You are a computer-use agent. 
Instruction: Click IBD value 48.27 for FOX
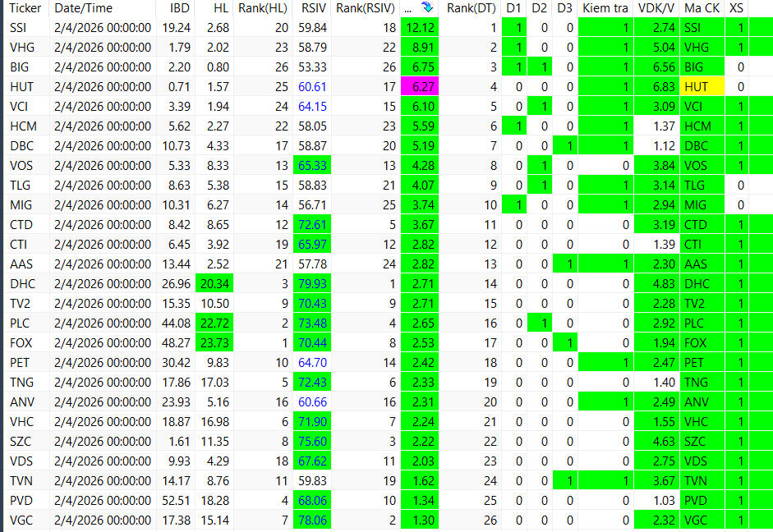click(176, 343)
